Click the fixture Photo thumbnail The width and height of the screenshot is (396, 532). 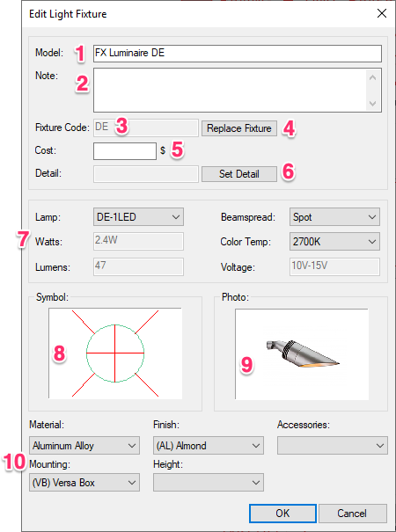(x=302, y=353)
